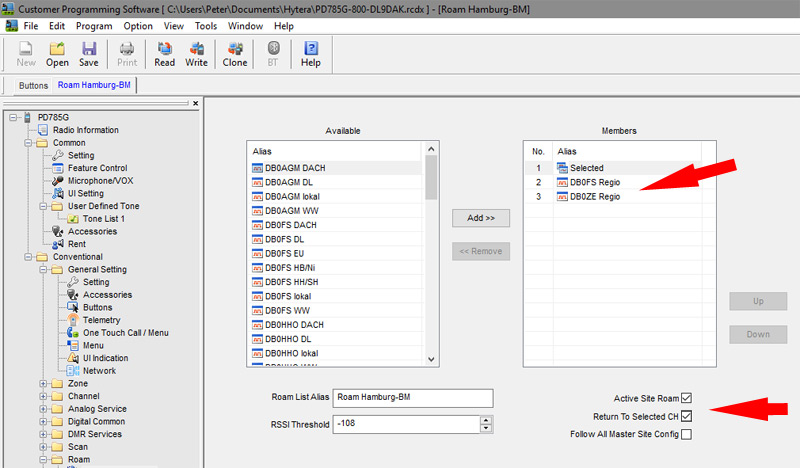The height and width of the screenshot is (468, 800).
Task: Open the Edit menu
Action: 57,26
